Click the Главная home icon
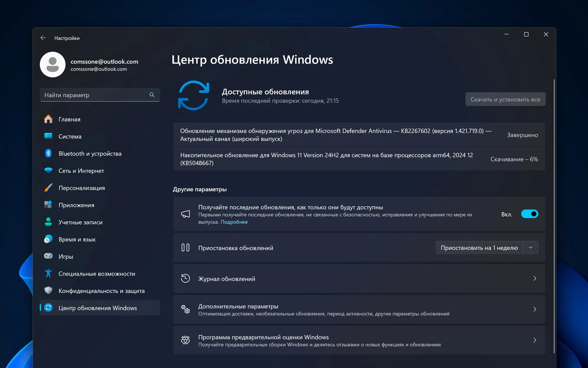Image resolution: width=588 pixels, height=368 pixels. [48, 119]
